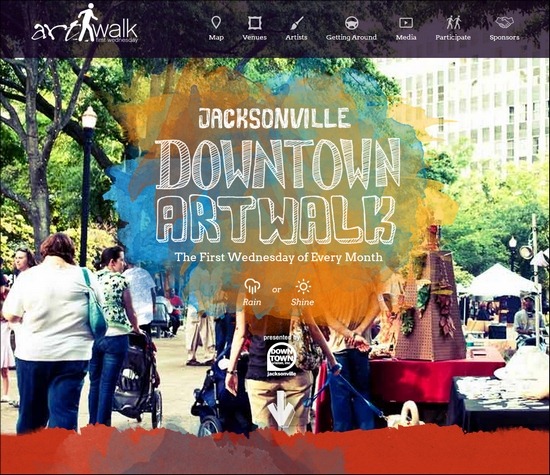Select the Getting Around menu label

click(x=351, y=37)
